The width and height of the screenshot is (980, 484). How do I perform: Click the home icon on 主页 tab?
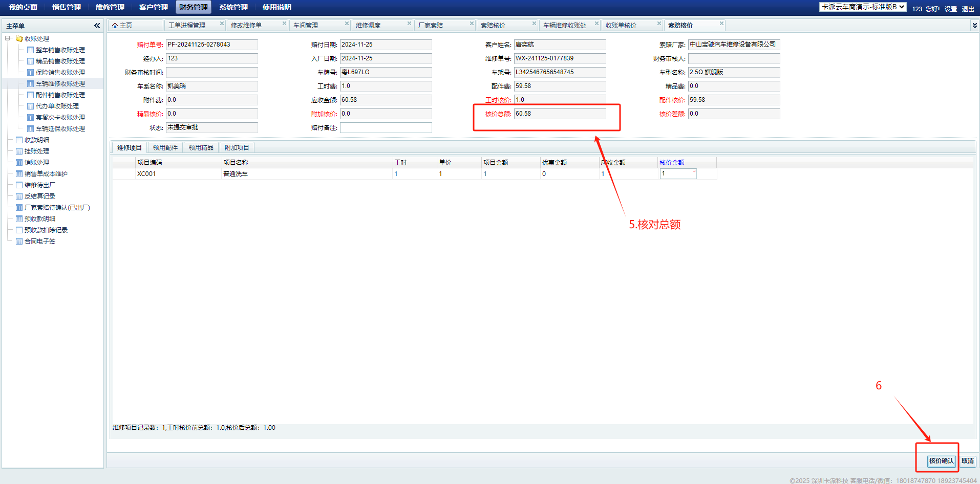coord(115,26)
